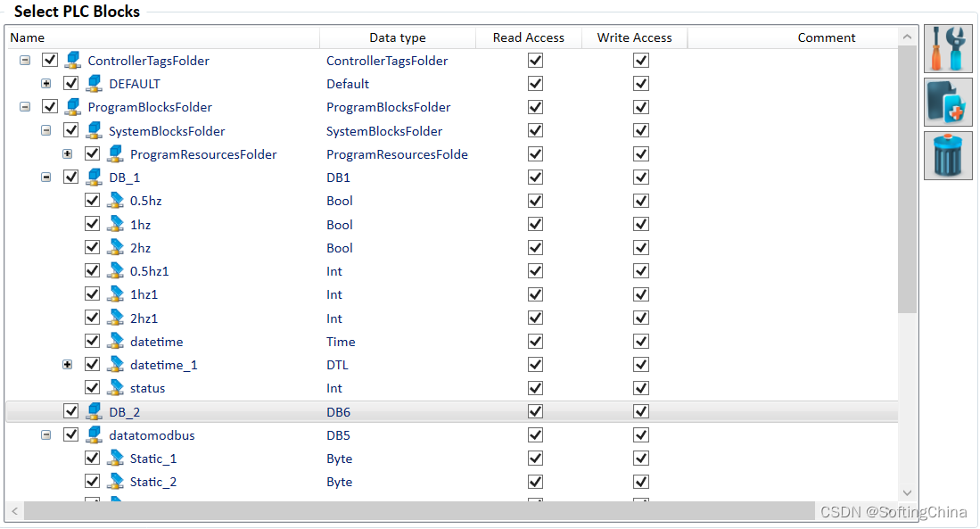Uncheck the DB_2 name checkbox
Image resolution: width=980 pixels, height=529 pixels.
click(71, 411)
